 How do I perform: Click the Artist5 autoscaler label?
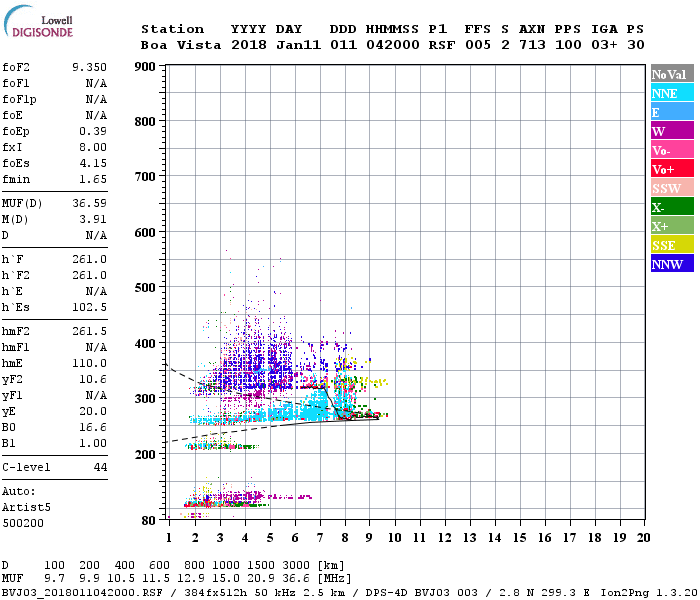[x=26, y=508]
